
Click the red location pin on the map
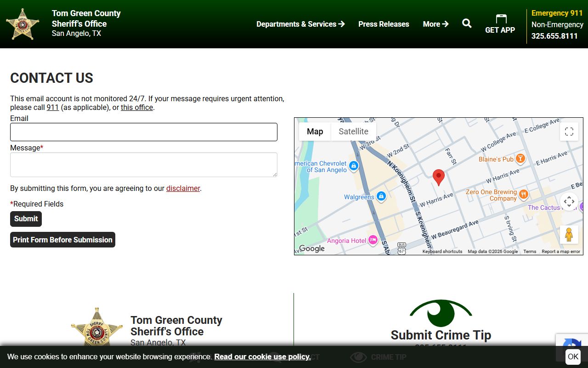(439, 178)
